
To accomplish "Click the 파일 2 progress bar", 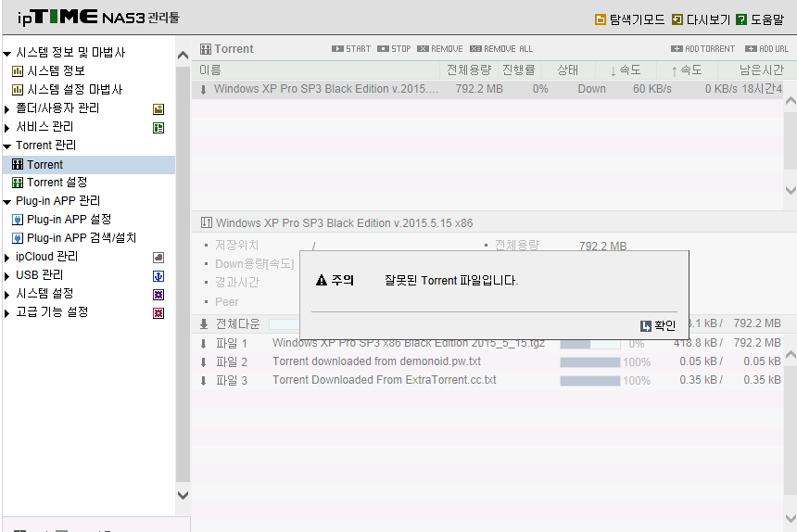I will tap(590, 362).
